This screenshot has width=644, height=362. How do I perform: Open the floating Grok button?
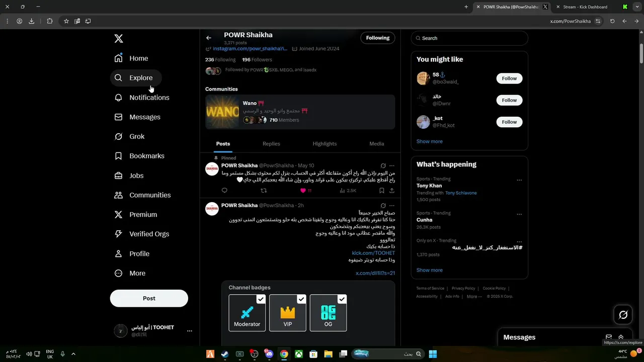(x=623, y=315)
